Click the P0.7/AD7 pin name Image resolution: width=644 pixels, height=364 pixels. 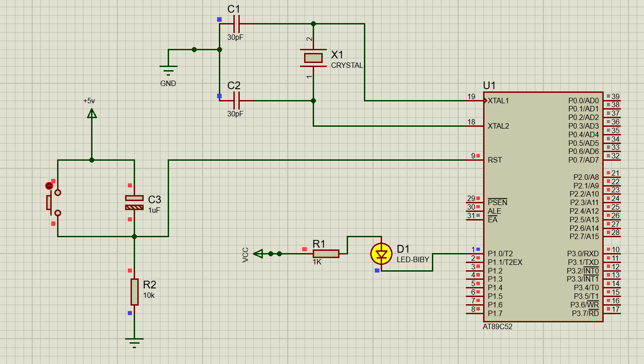click(584, 160)
